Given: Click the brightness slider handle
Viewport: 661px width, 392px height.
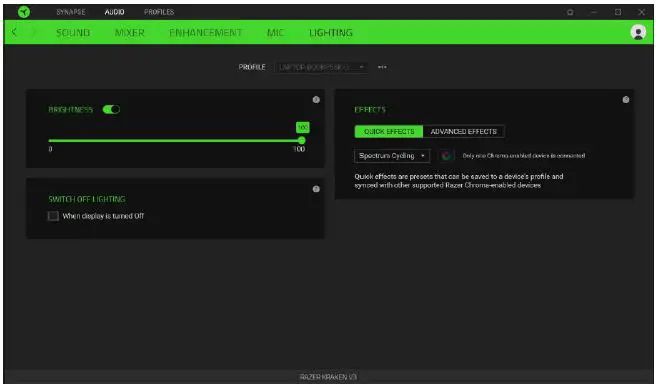Looking at the screenshot, I should [301, 141].
